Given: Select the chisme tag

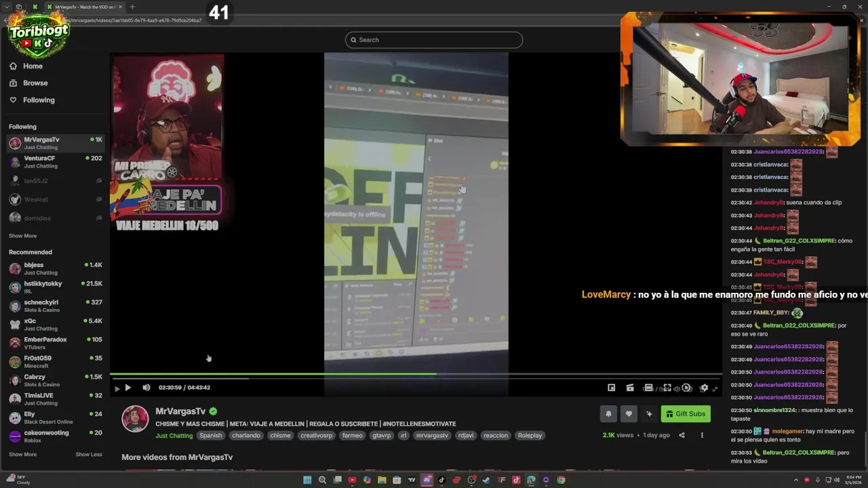Looking at the screenshot, I should point(280,436).
